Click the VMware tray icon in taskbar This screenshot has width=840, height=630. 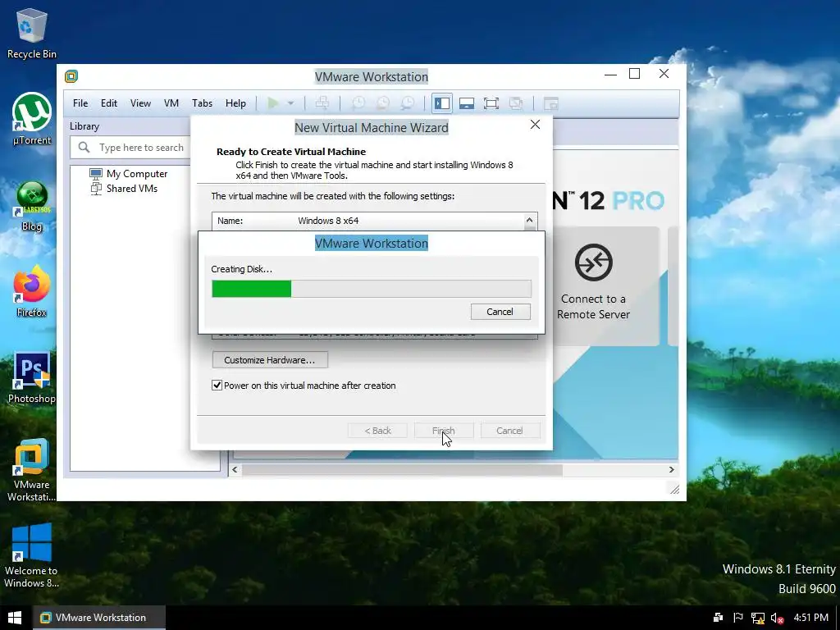pyautogui.click(x=719, y=618)
